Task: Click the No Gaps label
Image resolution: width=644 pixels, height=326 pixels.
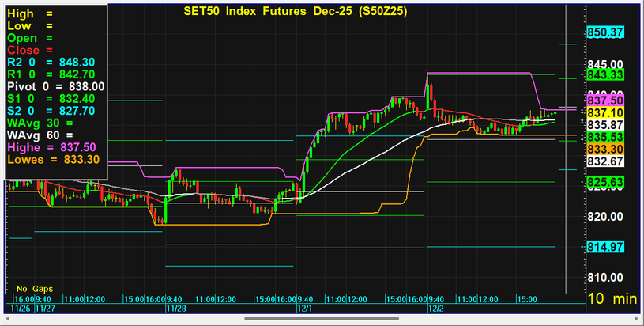Action: click(32, 287)
